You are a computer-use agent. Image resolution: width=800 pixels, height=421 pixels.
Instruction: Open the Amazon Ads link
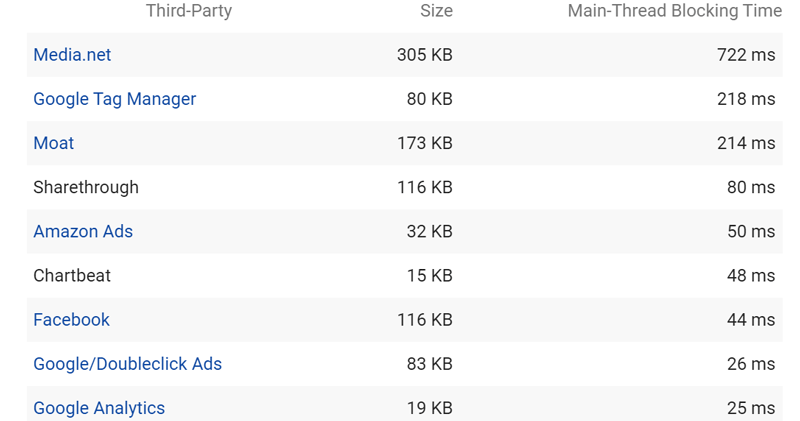click(x=83, y=232)
